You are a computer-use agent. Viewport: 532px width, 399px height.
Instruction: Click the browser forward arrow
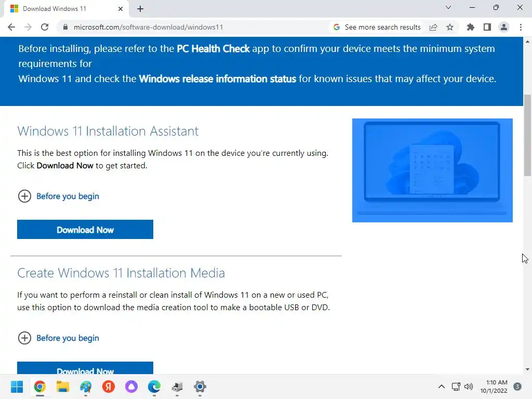tap(28, 27)
